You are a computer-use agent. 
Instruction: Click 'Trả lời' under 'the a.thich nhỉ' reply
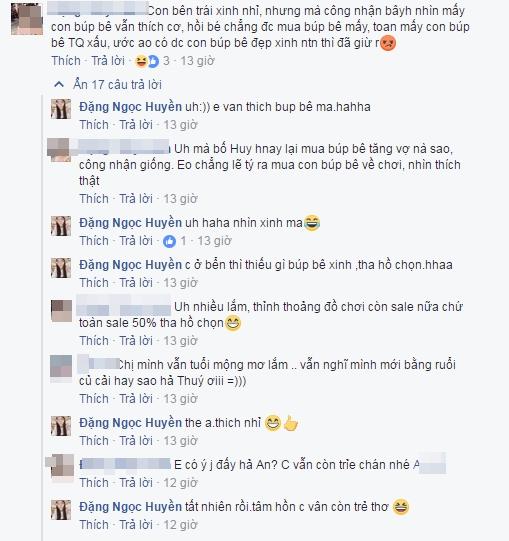point(136,441)
